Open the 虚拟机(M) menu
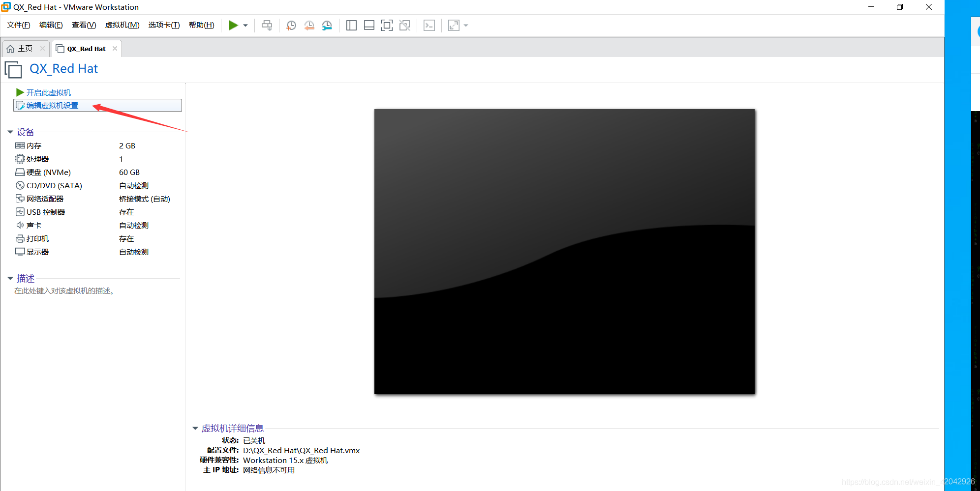 [x=122, y=25]
